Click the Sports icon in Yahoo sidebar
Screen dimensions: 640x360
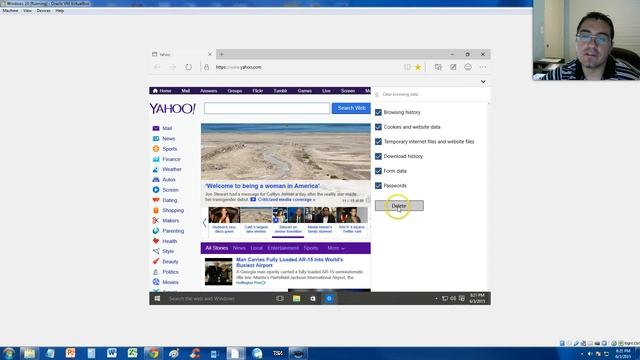(156, 149)
